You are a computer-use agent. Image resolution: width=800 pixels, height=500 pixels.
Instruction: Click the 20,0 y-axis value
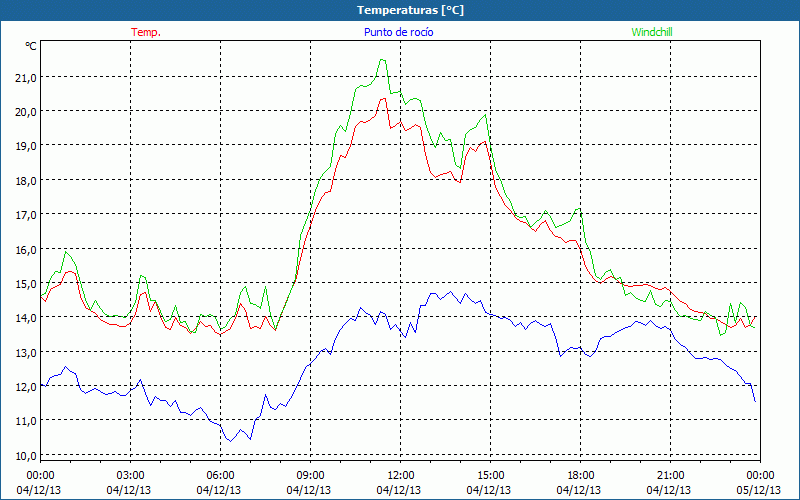(27, 112)
